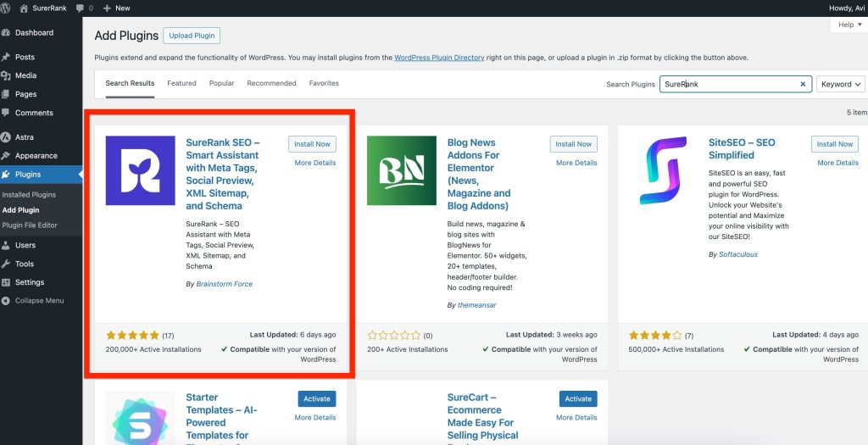868x445 pixels.
Task: Open SiteSEO – SEO Simplified title link
Action: [x=742, y=149]
